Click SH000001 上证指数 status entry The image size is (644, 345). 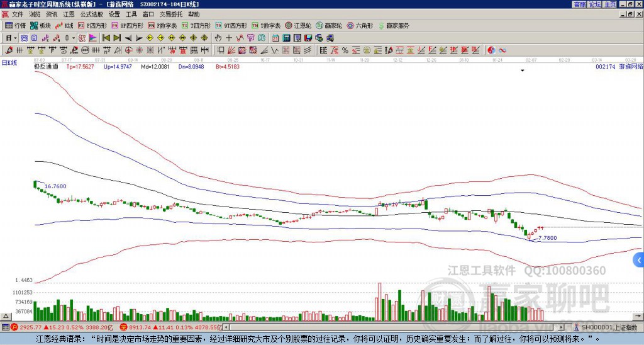609,327
